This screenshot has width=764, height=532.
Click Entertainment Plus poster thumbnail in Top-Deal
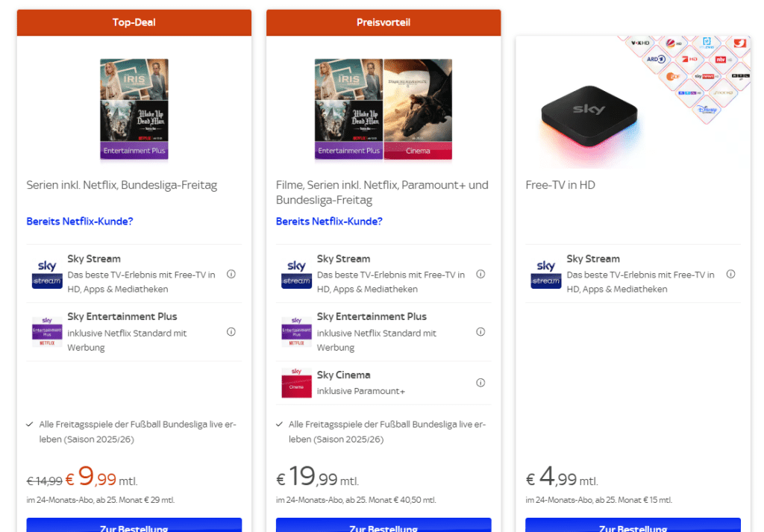pos(134,109)
